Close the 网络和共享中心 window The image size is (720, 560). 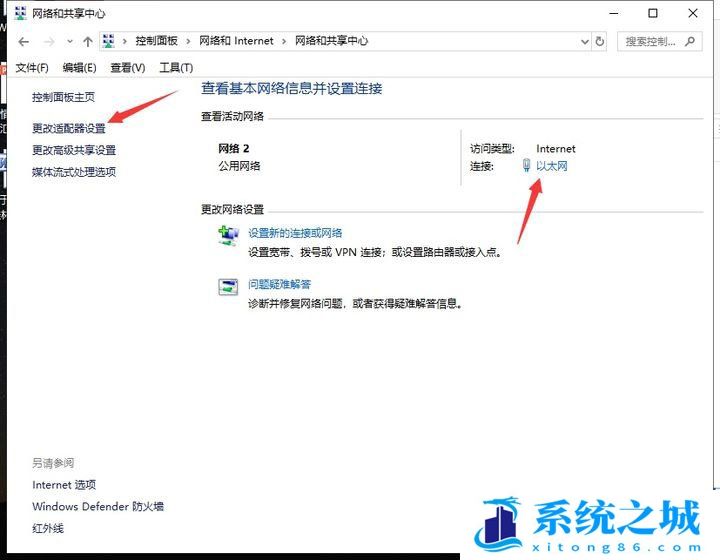(x=693, y=13)
